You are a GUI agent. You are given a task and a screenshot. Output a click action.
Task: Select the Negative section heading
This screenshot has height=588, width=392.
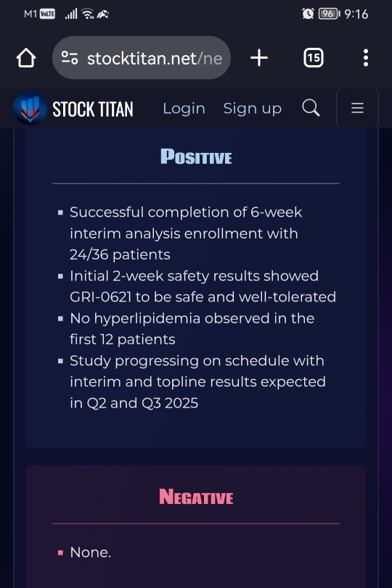click(196, 497)
